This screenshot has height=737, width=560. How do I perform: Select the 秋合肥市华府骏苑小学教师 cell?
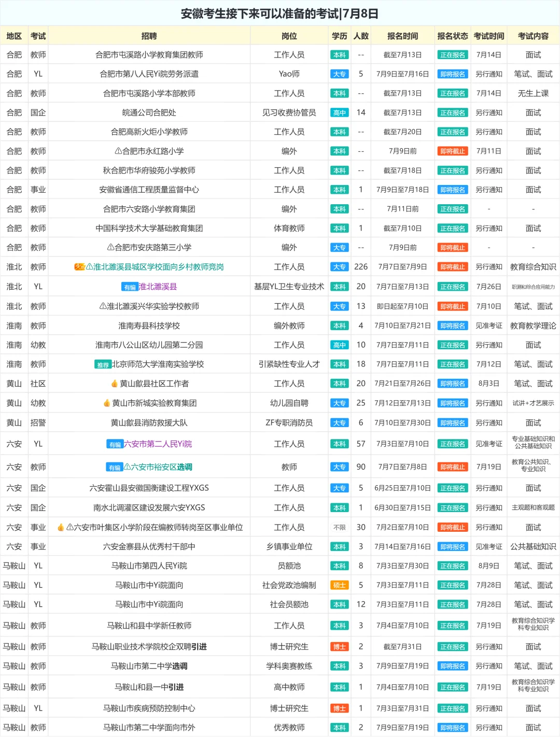pyautogui.click(x=149, y=171)
